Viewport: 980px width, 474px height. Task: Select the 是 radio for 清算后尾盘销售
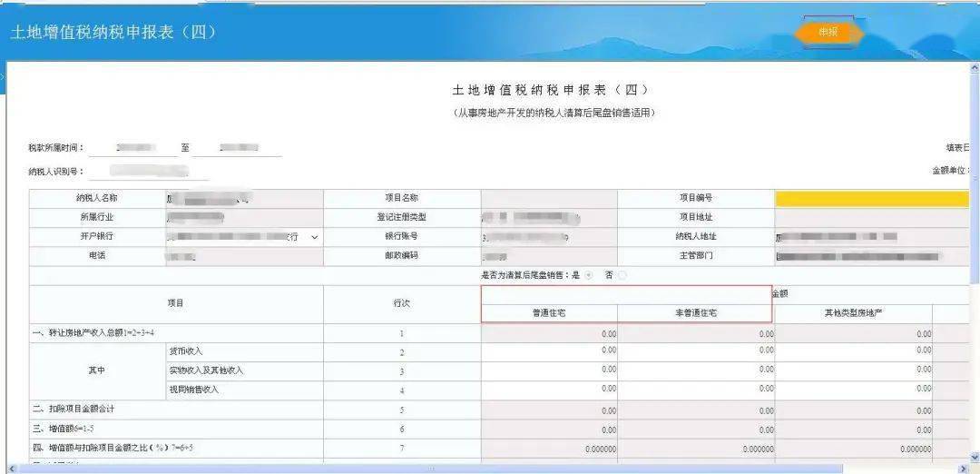point(589,276)
